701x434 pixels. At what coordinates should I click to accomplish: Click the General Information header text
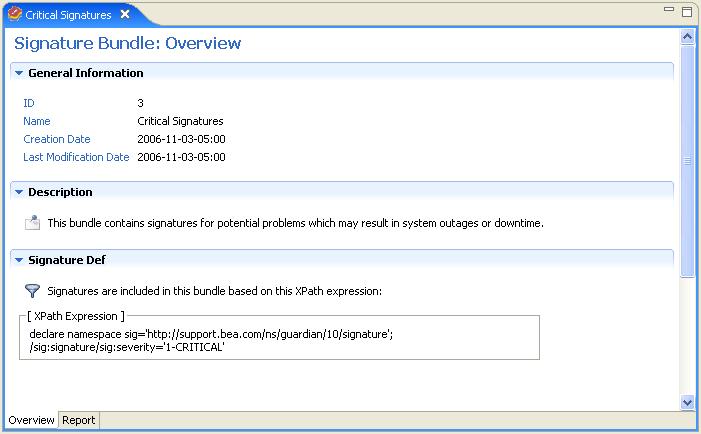pyautogui.click(x=86, y=73)
